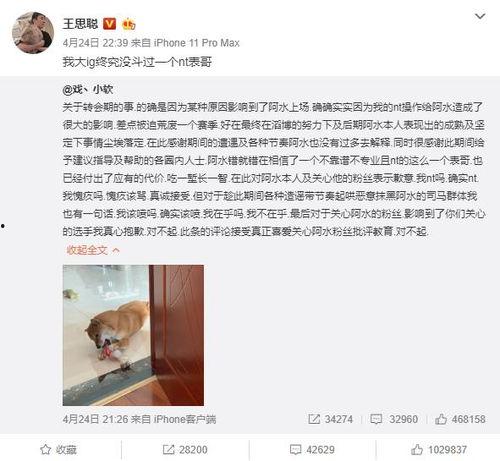The width and height of the screenshot is (500, 461).
Task: Enlarge the Shiba dog photo thumbnail
Action: coord(133,335)
